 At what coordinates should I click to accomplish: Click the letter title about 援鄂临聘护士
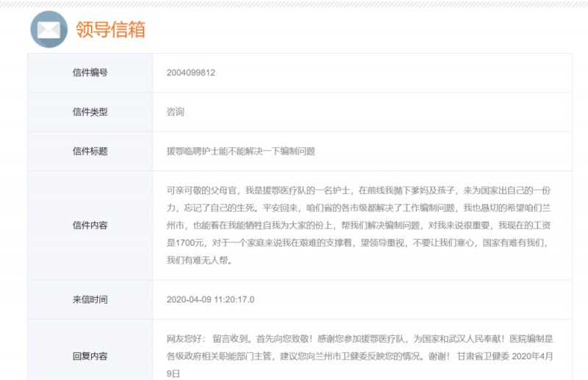[240, 151]
